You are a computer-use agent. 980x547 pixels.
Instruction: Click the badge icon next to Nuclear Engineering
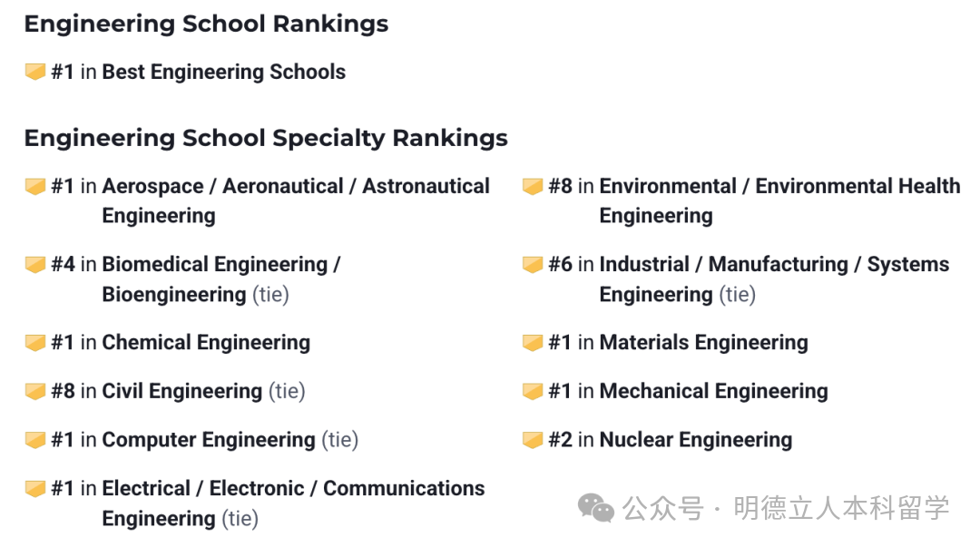pos(533,440)
